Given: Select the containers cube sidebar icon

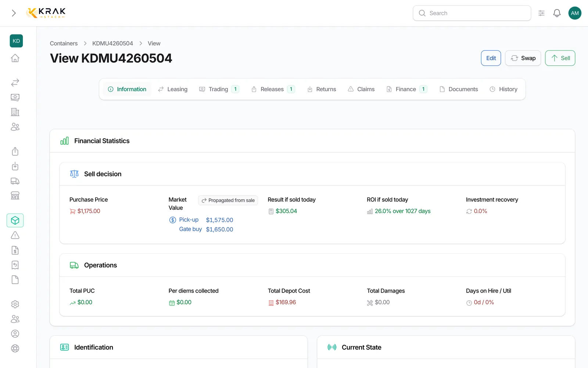Looking at the screenshot, I should pos(15,220).
